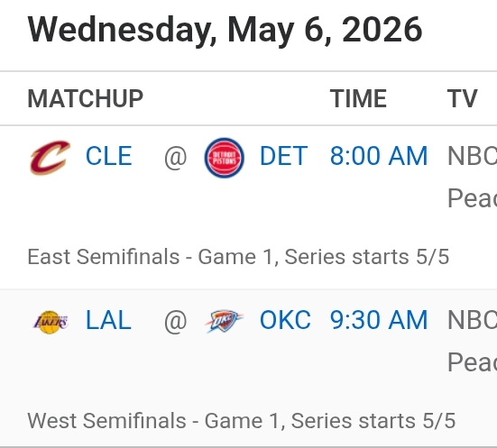Open the 9:30 AM game link

379,320
